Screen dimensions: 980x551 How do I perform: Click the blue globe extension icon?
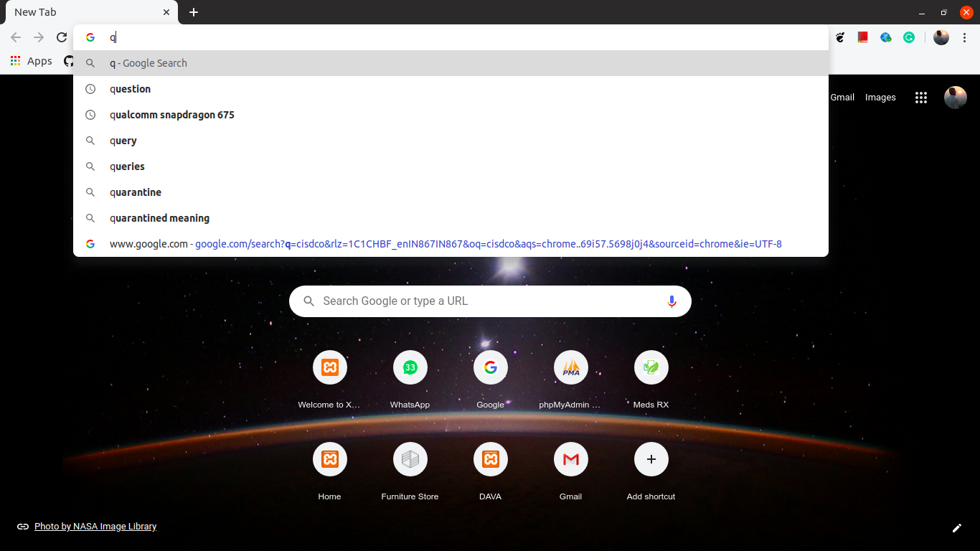click(886, 37)
